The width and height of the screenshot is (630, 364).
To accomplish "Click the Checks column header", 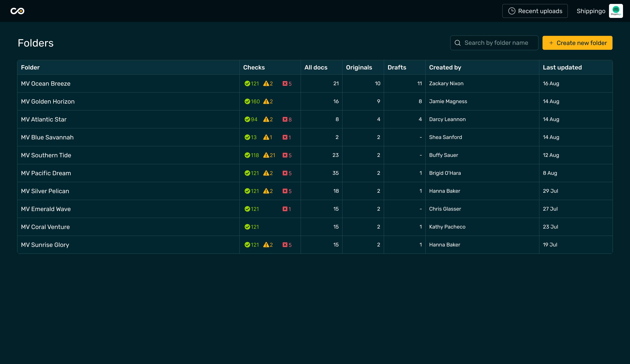I will coord(254,68).
